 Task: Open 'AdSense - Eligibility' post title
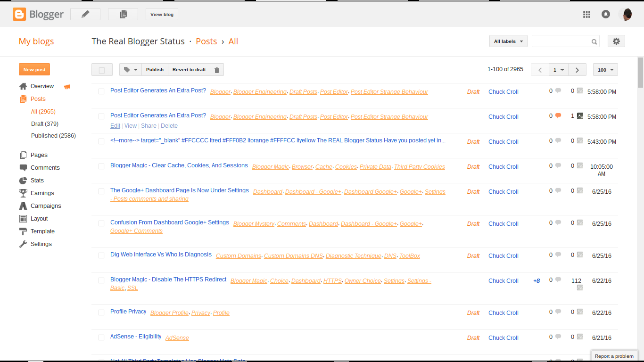(x=136, y=337)
